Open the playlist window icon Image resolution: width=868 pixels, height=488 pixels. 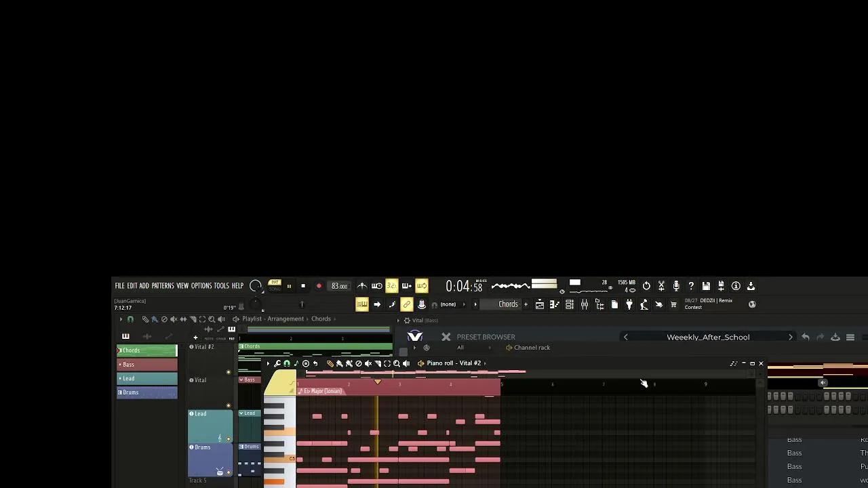point(540,304)
